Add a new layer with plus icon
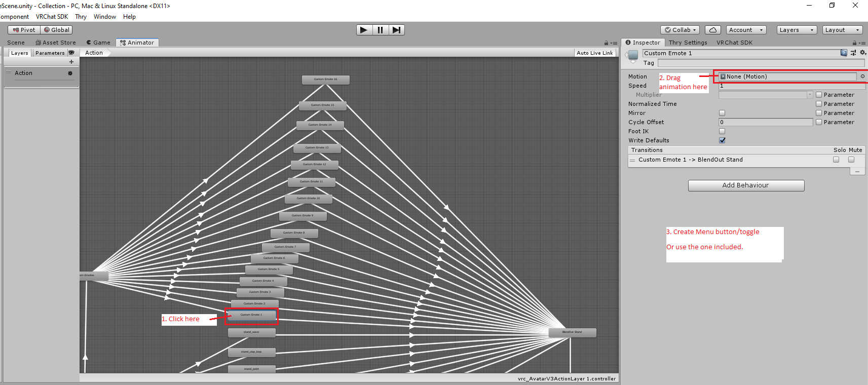This screenshot has height=385, width=868. [71, 62]
